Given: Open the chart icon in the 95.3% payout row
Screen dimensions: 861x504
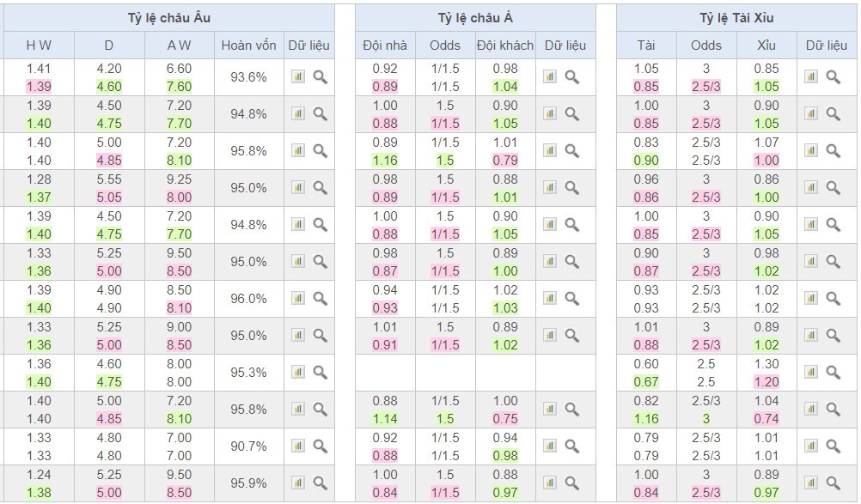Looking at the screenshot, I should tap(298, 373).
